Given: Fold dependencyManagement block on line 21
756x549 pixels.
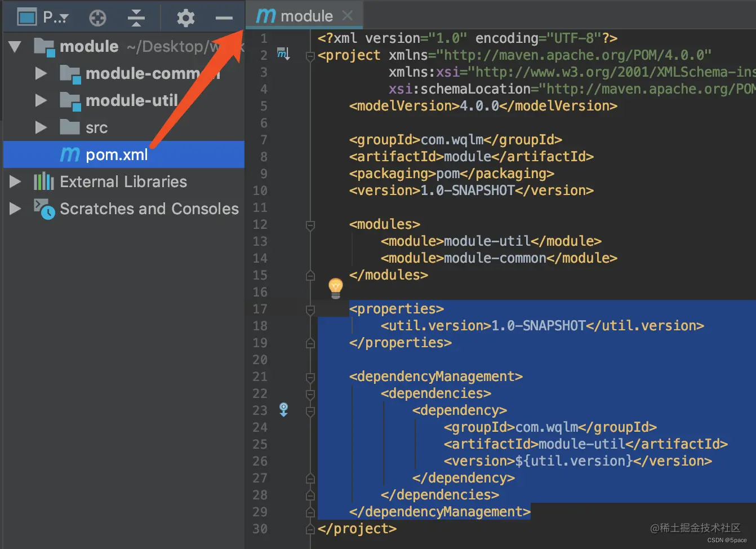Looking at the screenshot, I should 310,377.
